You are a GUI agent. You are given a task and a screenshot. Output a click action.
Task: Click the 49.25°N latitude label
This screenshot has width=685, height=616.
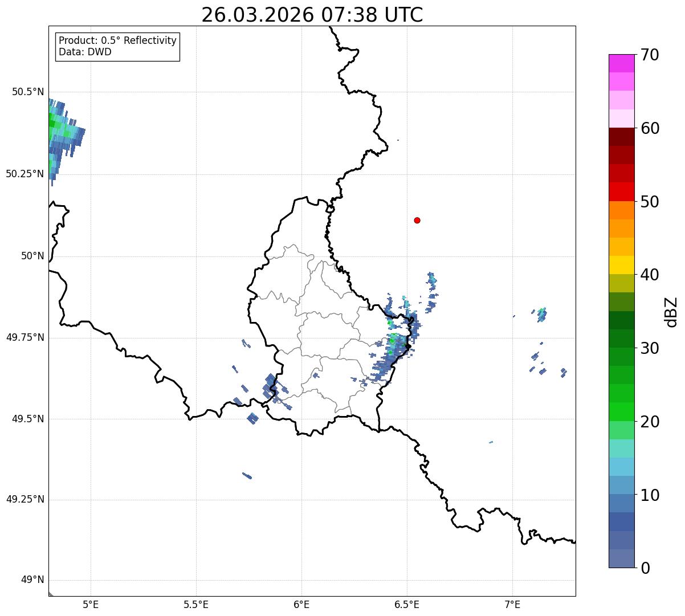[25, 499]
